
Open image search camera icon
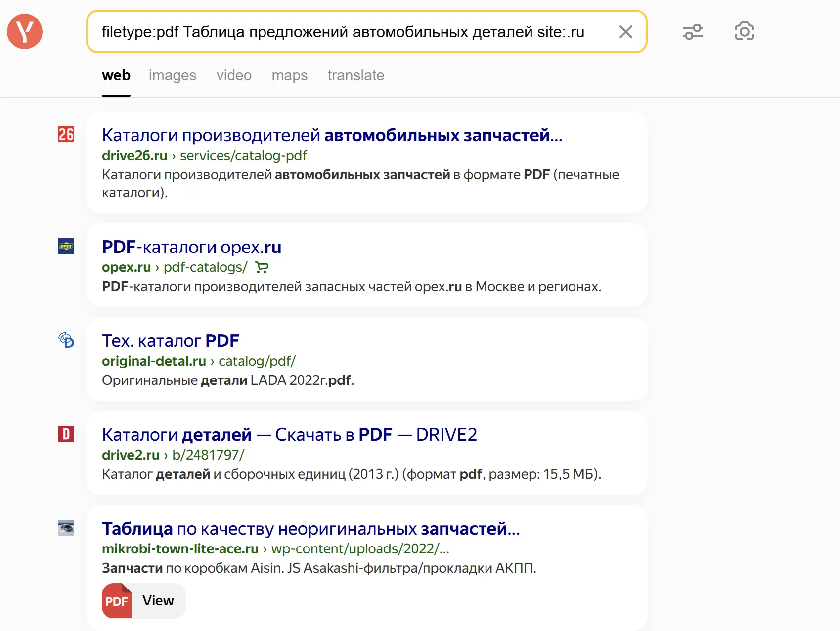coord(745,31)
